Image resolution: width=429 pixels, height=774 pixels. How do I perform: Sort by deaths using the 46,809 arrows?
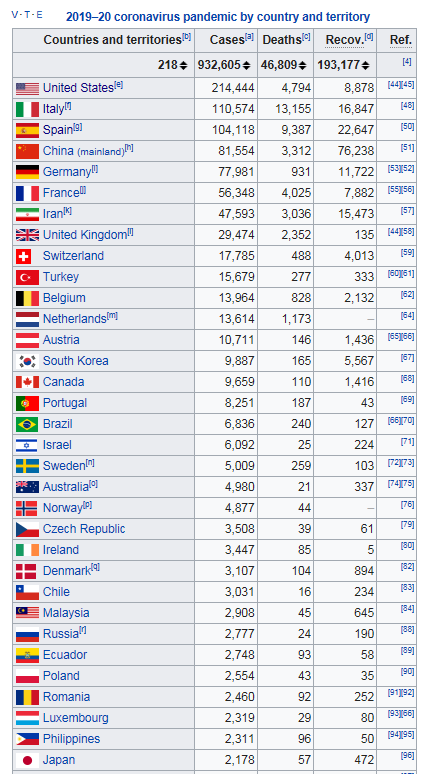click(x=303, y=65)
